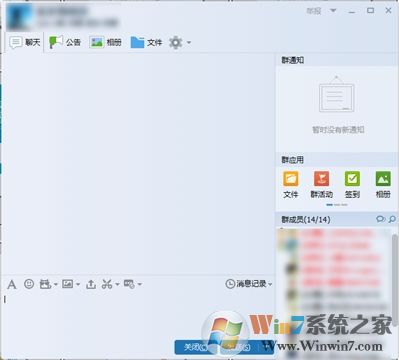The width and height of the screenshot is (399, 360).
Task: Open the 签到 check-in app
Action: point(352,184)
